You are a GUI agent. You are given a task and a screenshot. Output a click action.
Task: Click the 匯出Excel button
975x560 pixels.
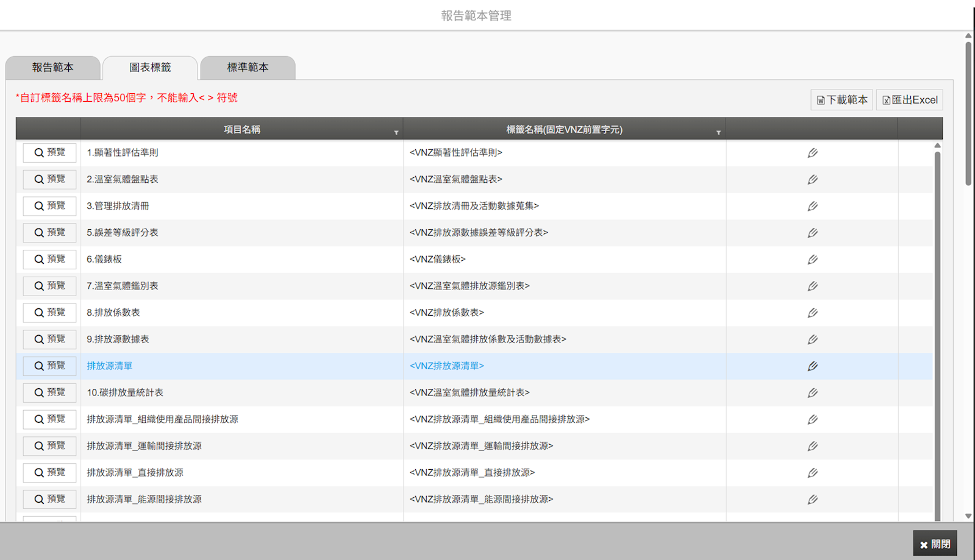point(910,100)
